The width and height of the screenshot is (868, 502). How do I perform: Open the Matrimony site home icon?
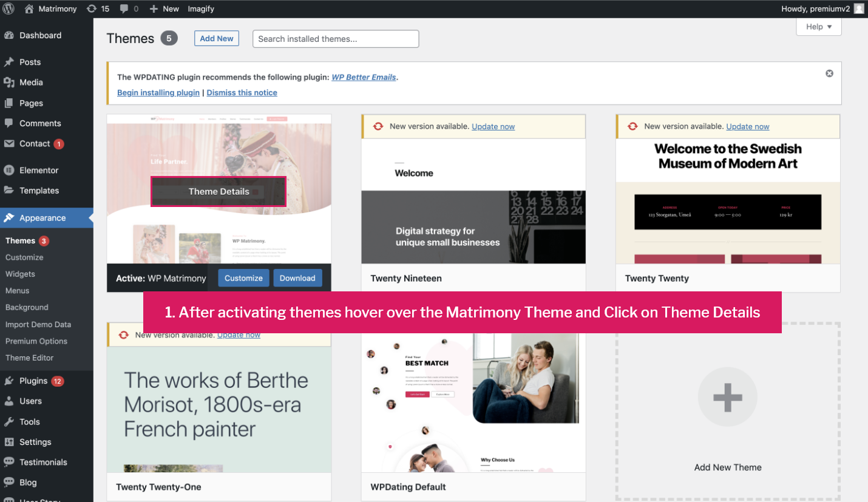[29, 8]
